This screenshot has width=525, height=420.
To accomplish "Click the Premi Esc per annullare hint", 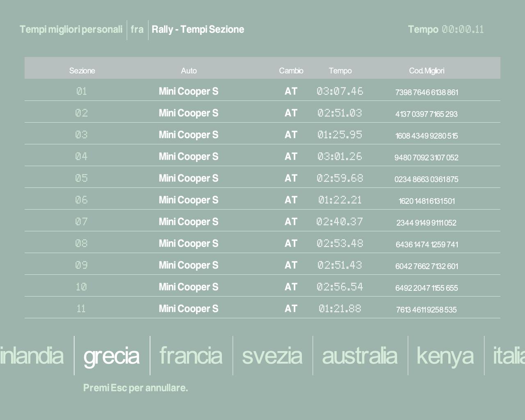I will coord(135,388).
